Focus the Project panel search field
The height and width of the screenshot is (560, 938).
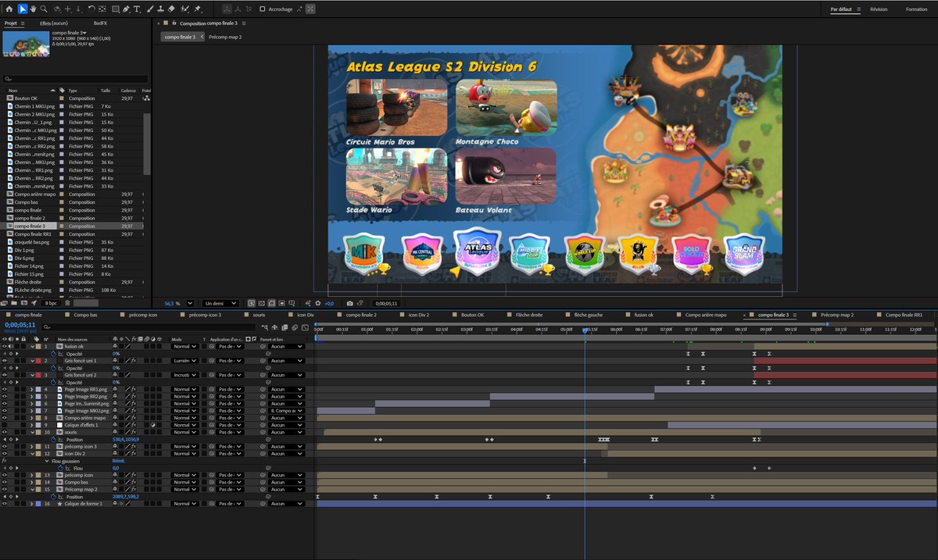click(x=75, y=79)
